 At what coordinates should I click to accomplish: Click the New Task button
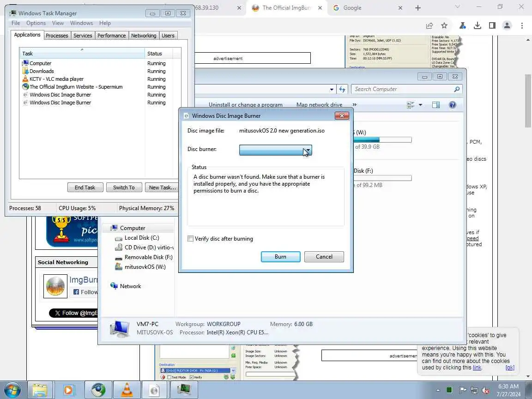(x=162, y=187)
